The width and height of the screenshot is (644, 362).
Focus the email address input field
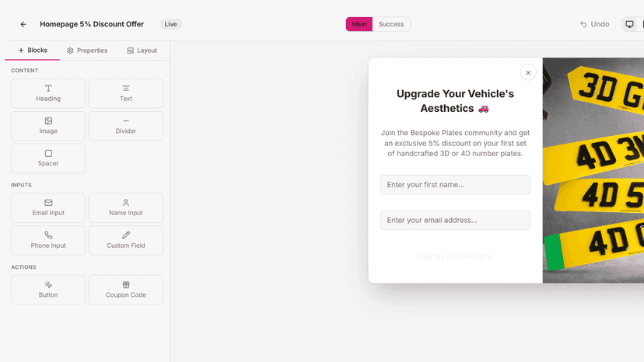[x=455, y=220]
